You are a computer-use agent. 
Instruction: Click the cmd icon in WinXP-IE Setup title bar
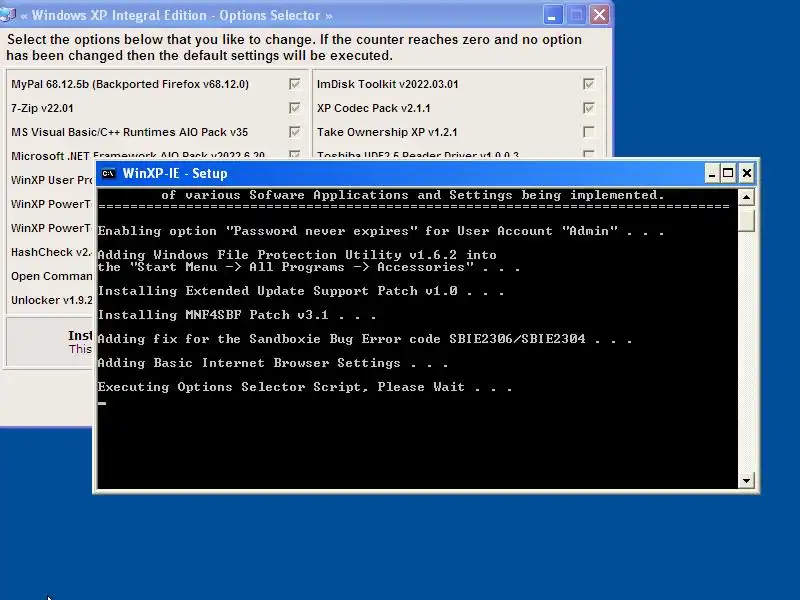108,173
